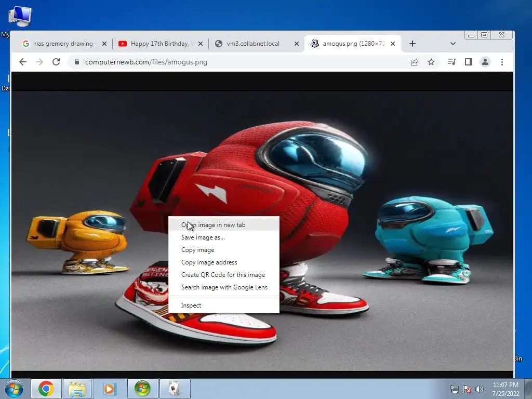Choose Save image as...
The height and width of the screenshot is (399, 532).
[223, 237]
